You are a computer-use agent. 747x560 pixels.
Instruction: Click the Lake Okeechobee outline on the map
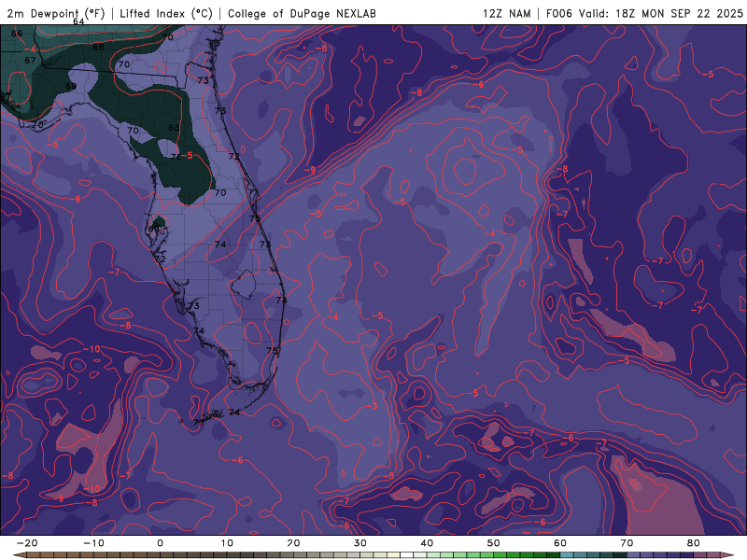[x=244, y=285]
